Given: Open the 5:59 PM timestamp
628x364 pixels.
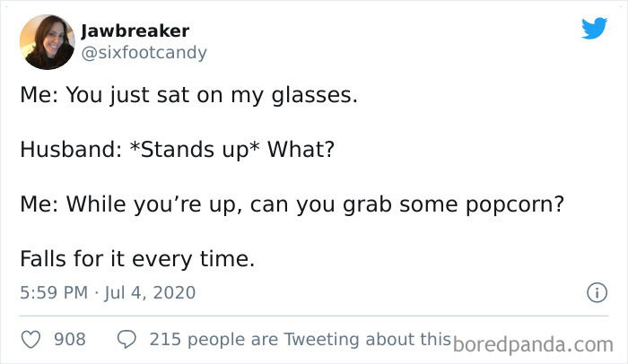Looking at the screenshot, I should [x=54, y=292].
